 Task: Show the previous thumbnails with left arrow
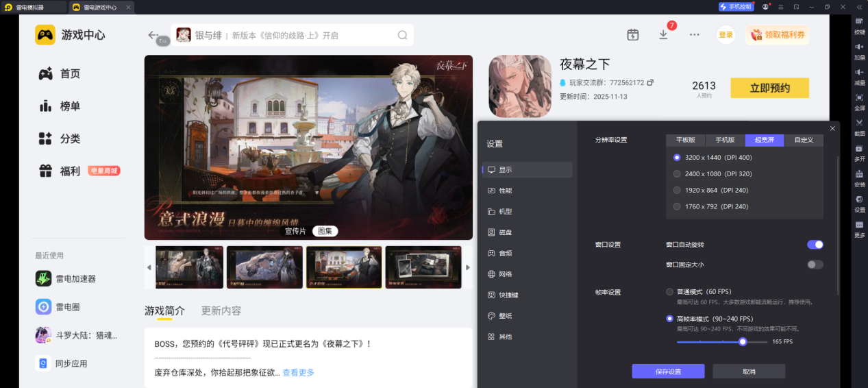149,267
